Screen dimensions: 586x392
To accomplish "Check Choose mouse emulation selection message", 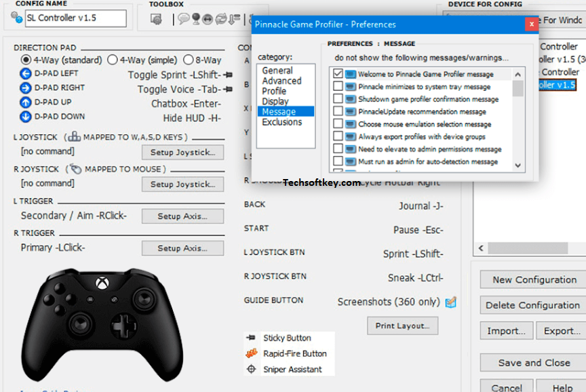I will [x=338, y=123].
